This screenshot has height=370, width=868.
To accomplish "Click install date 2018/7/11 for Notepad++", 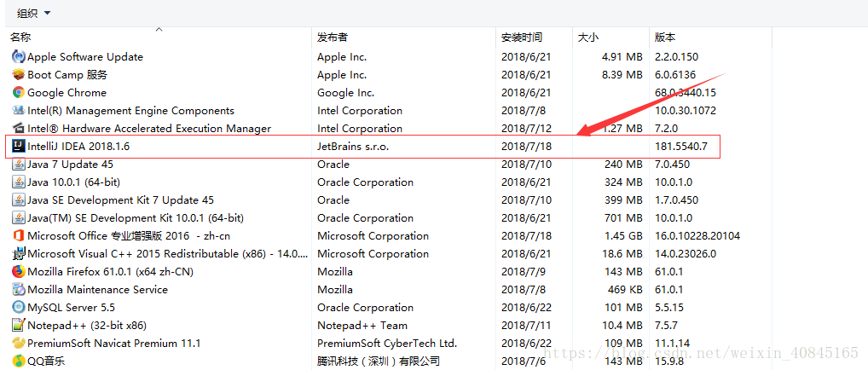I will [526, 325].
